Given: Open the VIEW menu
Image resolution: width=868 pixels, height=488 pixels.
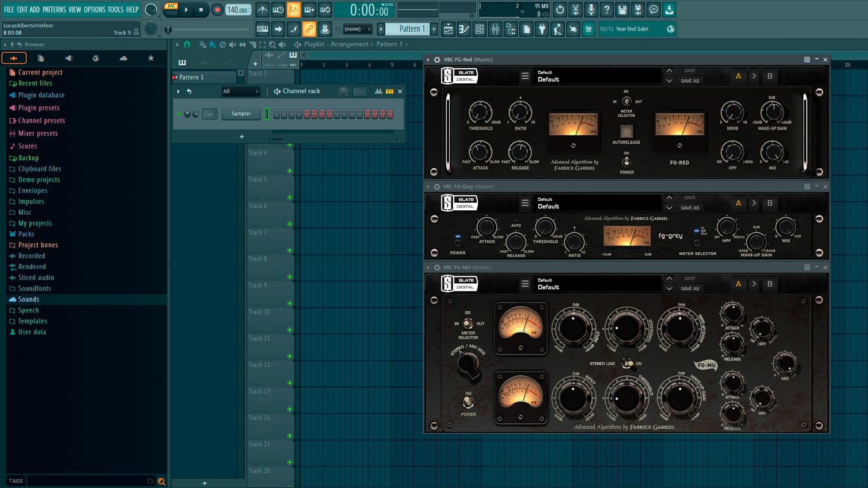Looking at the screenshot, I should (75, 10).
